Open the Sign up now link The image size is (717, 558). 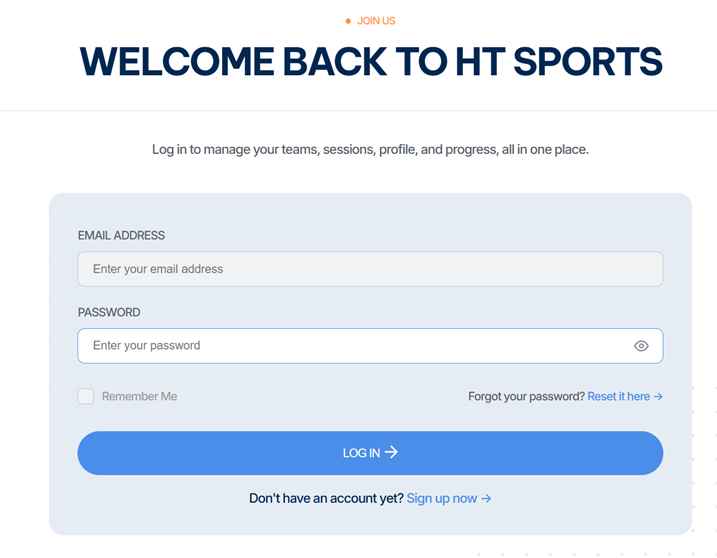442,498
